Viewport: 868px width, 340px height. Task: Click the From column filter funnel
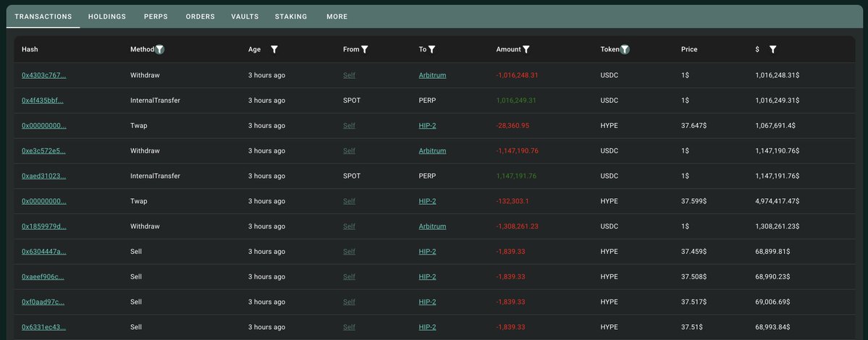pos(365,49)
